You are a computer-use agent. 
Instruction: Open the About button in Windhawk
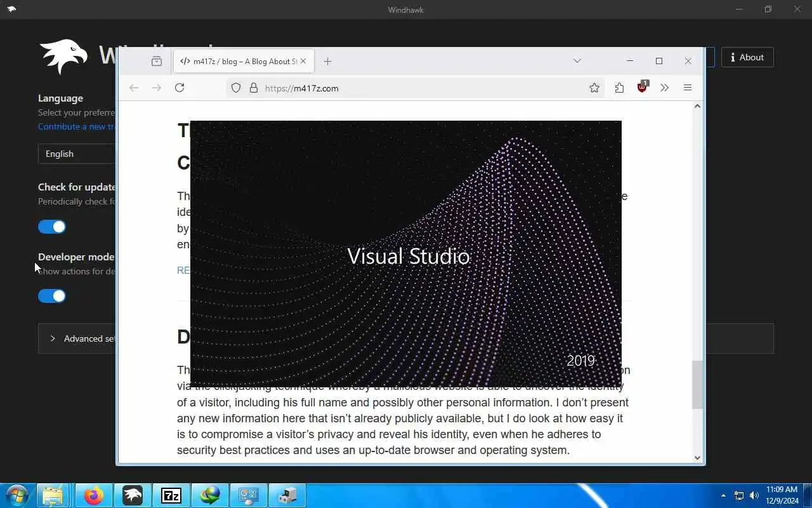click(x=747, y=57)
